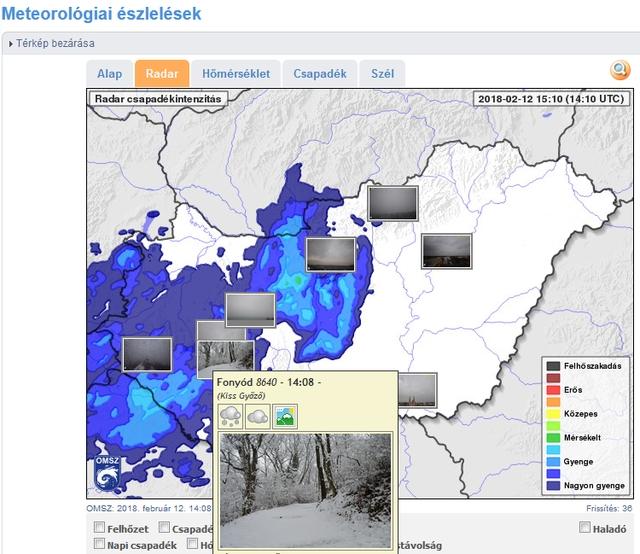
Task: Open the webcam thumbnail over the blue radar area
Action: [331, 255]
